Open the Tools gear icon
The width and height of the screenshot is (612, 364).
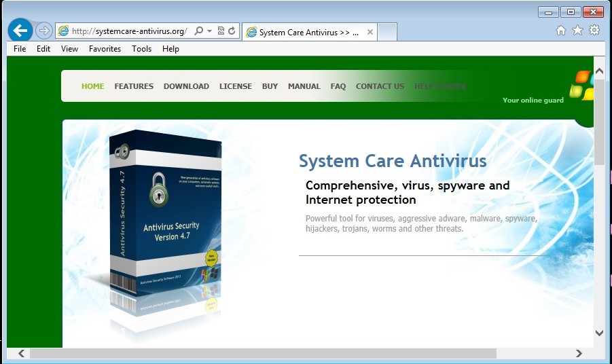[x=594, y=30]
